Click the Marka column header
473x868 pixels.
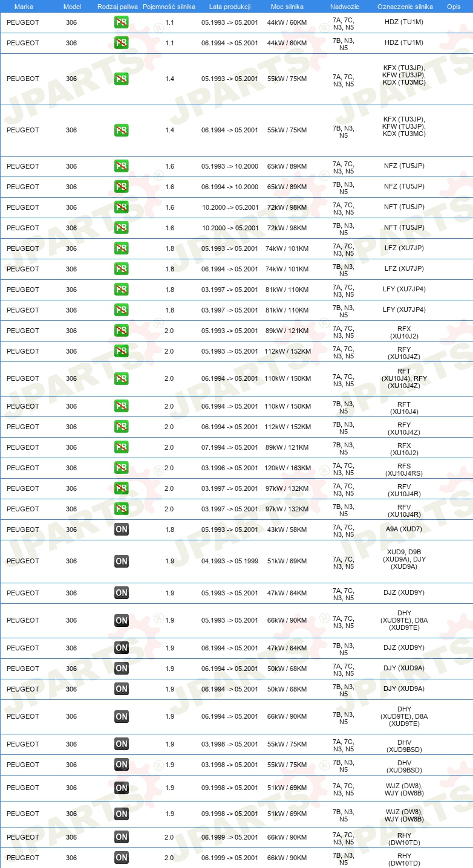coord(24,6)
